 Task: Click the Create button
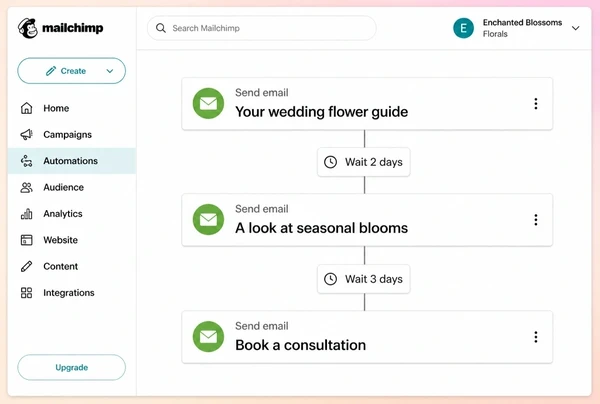(x=72, y=71)
